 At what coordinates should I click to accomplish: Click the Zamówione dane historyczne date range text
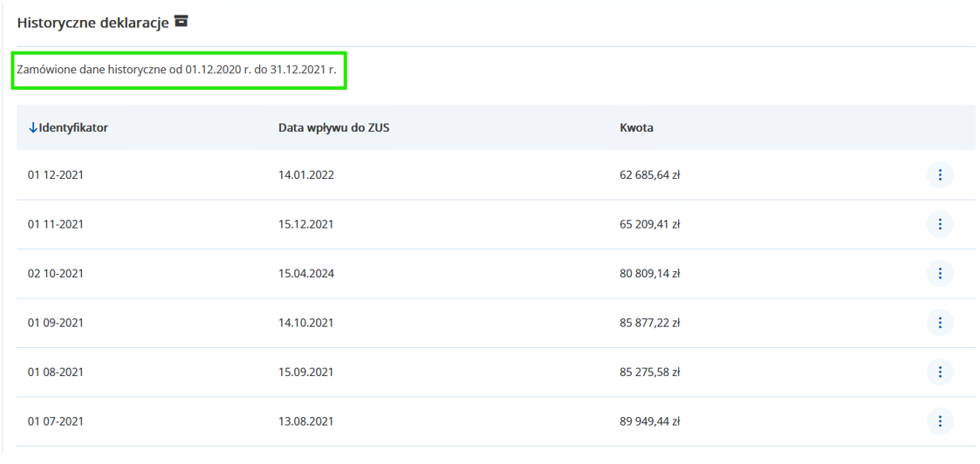(x=176, y=69)
